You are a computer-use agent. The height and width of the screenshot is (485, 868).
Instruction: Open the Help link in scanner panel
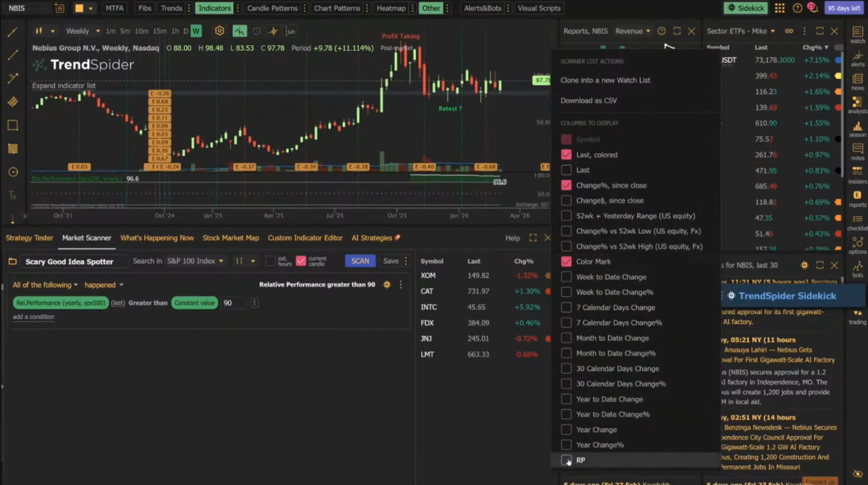(512, 238)
